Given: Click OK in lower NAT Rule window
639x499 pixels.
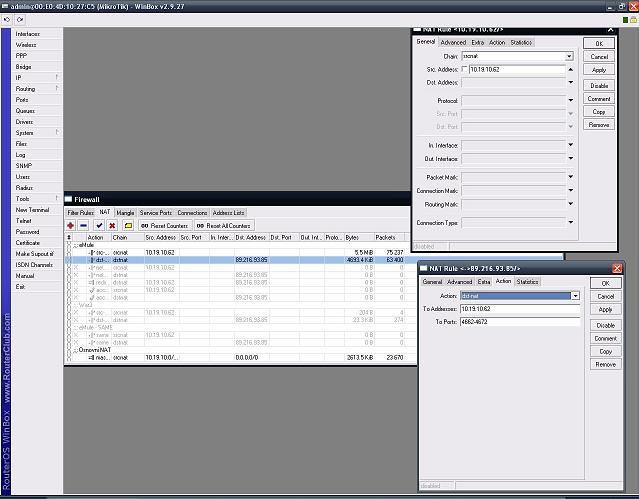Looking at the screenshot, I should (x=606, y=283).
